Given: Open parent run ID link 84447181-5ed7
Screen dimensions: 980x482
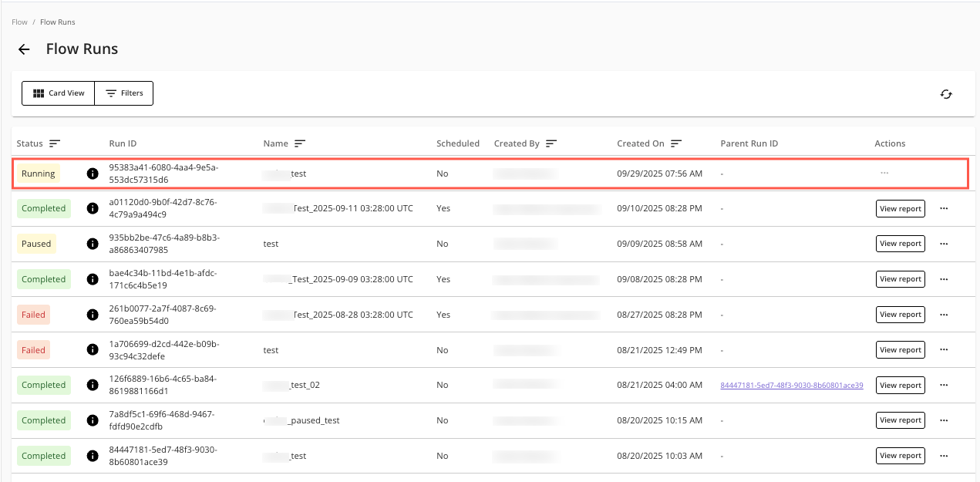Looking at the screenshot, I should [791, 385].
